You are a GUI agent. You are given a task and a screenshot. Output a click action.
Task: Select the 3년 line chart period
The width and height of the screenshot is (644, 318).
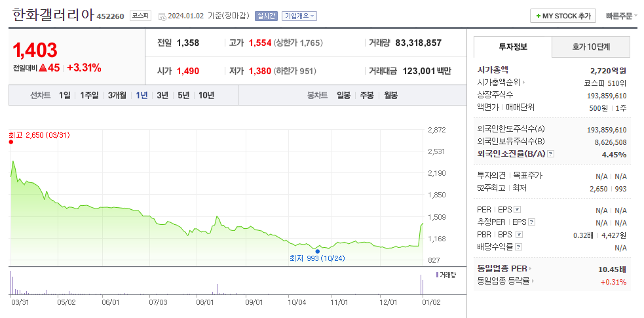point(162,95)
